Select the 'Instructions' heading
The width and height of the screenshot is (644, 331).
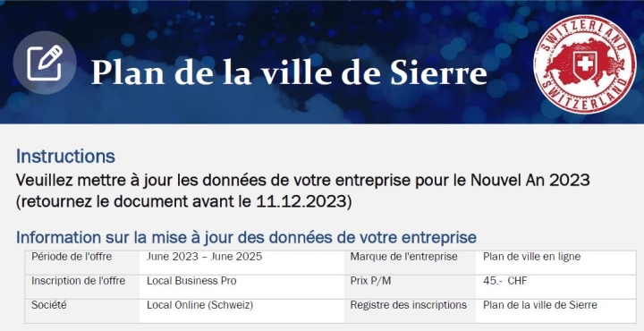coord(65,157)
